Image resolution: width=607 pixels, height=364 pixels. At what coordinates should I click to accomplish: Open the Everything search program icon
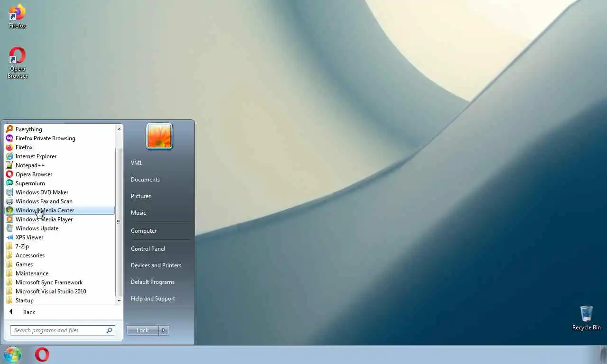pos(9,129)
